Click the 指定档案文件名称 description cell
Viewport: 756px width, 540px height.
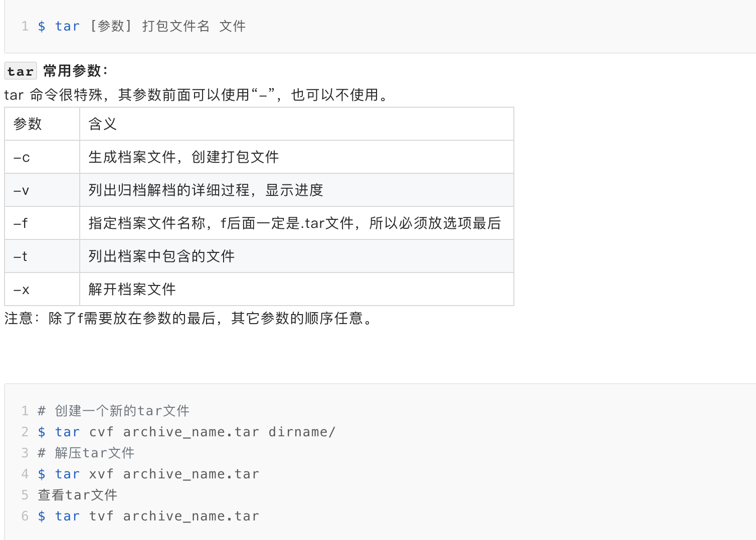[x=297, y=223]
